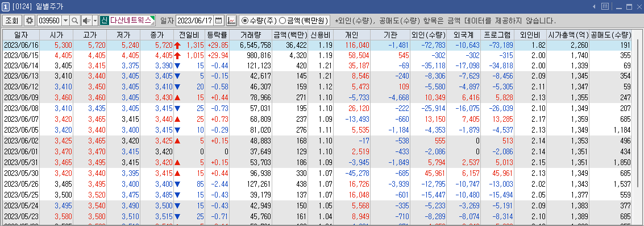Click the 다산네트웍스 stock name box
This screenshot has width=644, height=226.
click(x=132, y=20)
